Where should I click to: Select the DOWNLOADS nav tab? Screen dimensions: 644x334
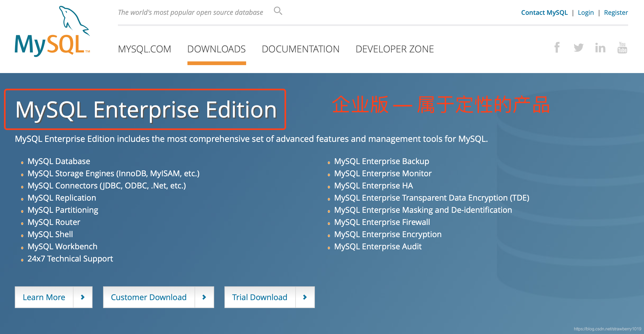tap(217, 49)
